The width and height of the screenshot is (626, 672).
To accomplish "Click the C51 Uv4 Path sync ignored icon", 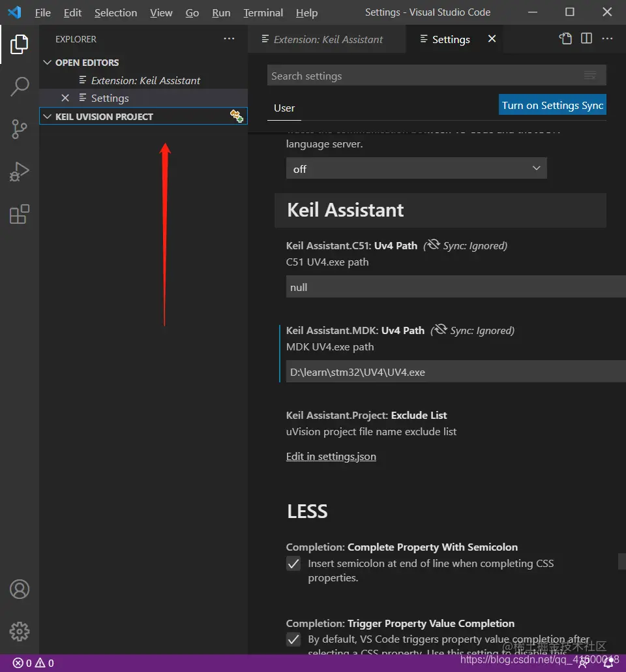I will coord(432,245).
